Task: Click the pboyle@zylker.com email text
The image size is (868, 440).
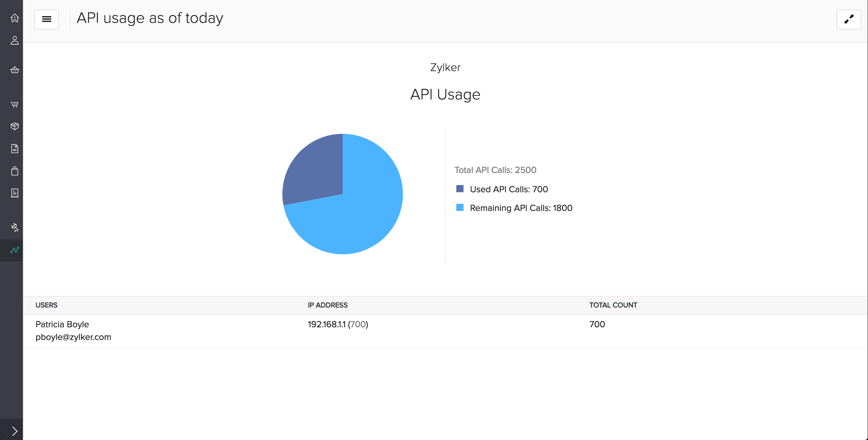Action: coord(74,337)
